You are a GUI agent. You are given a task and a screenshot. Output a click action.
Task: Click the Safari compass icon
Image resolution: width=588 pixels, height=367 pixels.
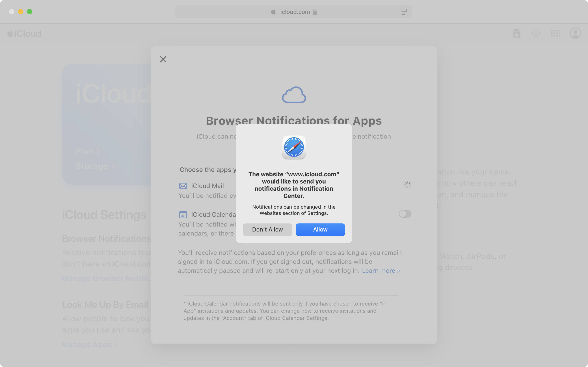(294, 147)
